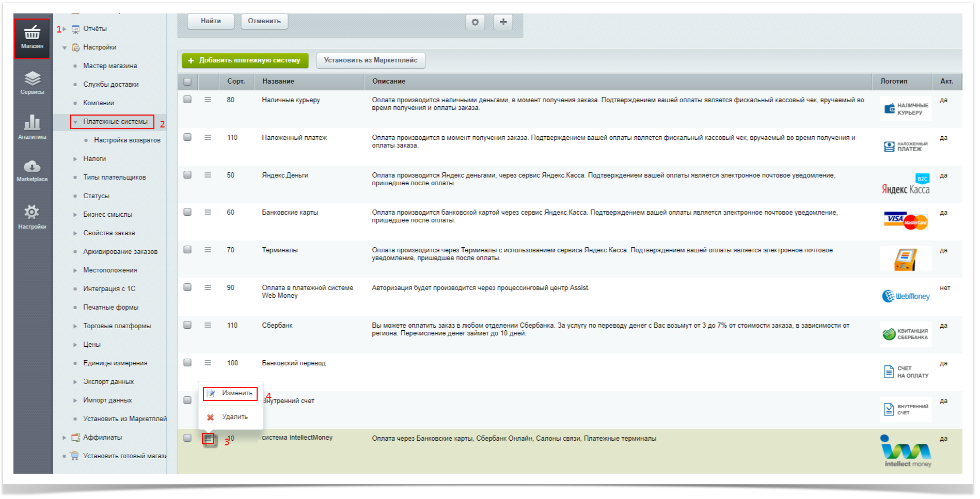This screenshot has height=499, width=980.
Task: Open the Магазин section in sidebar
Action: pyautogui.click(x=32, y=38)
